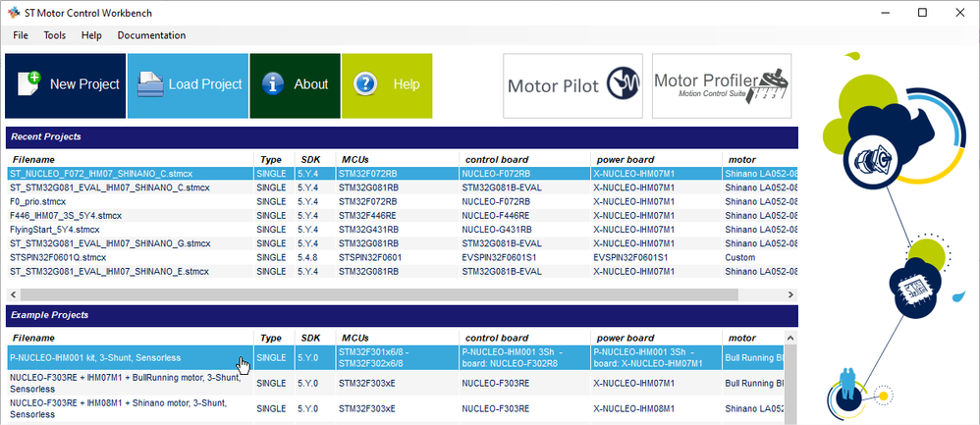The image size is (980, 425).
Task: Select NUCLEO-F303RE + IHM07M1 BullRunning example
Action: [x=396, y=383]
